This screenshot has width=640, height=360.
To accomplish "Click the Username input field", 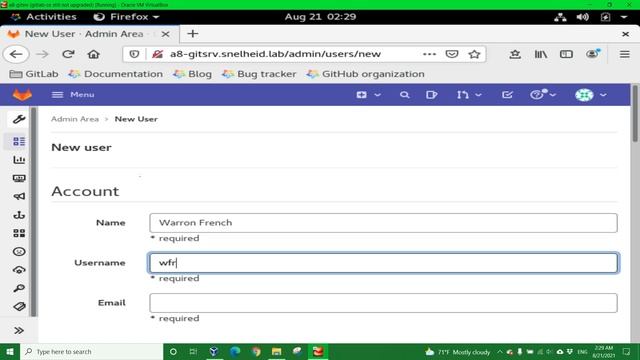I will 383,263.
